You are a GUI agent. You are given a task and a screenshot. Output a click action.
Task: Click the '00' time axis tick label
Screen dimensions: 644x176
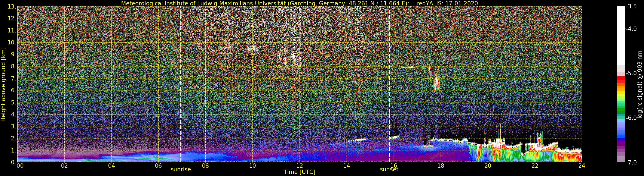coord(20,166)
